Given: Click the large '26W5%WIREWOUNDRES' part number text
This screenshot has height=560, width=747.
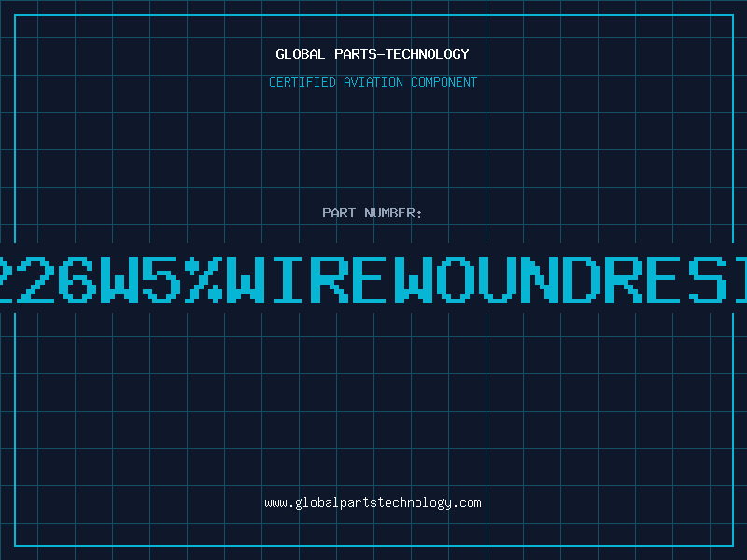Looking at the screenshot, I should pos(373,279).
